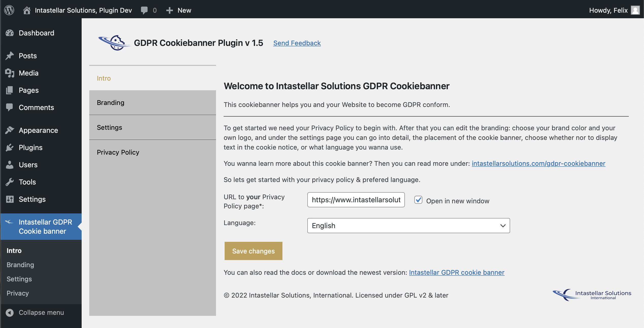Click the Tools sidebar icon
644x328 pixels.
pos(11,181)
